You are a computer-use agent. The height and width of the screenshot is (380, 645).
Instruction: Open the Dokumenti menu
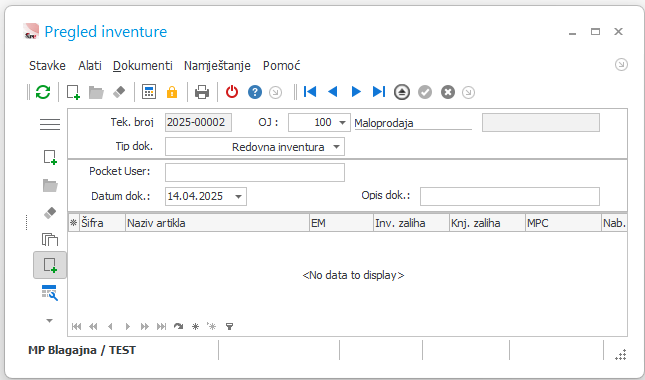click(x=143, y=66)
